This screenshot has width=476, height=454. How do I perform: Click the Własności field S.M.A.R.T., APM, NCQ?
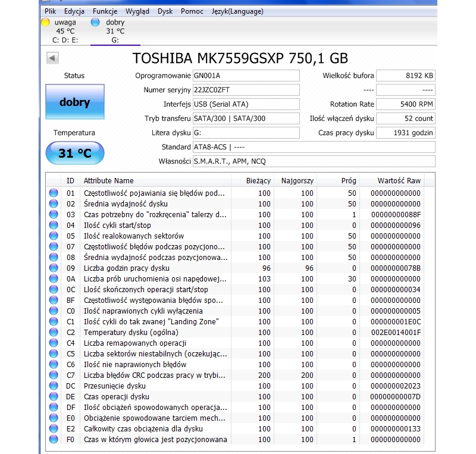tap(314, 161)
